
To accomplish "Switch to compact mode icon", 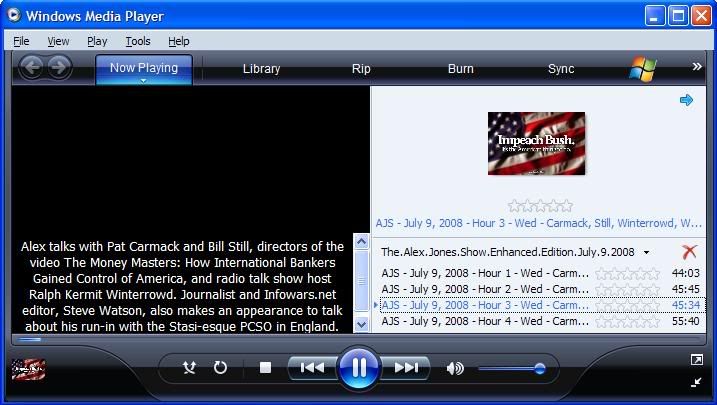I will point(696,382).
